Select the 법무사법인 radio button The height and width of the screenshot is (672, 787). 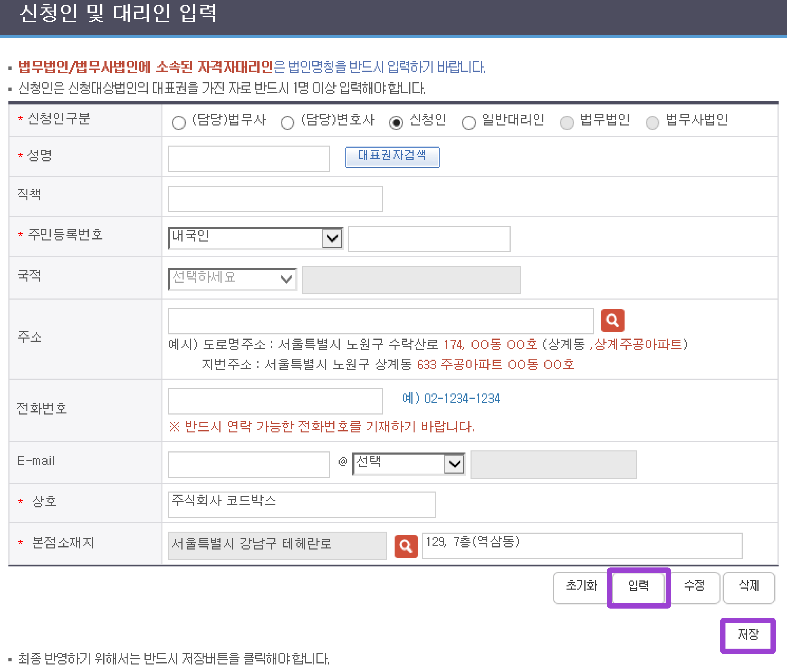pos(652,122)
